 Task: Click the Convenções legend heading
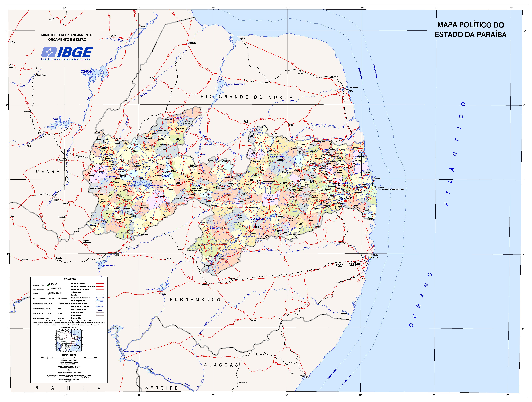coord(70,279)
